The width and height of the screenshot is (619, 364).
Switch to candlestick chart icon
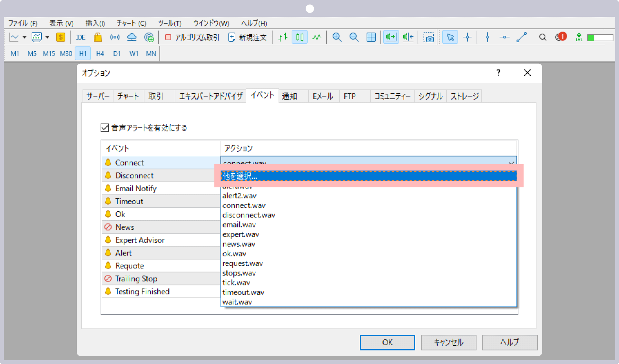[x=300, y=37]
